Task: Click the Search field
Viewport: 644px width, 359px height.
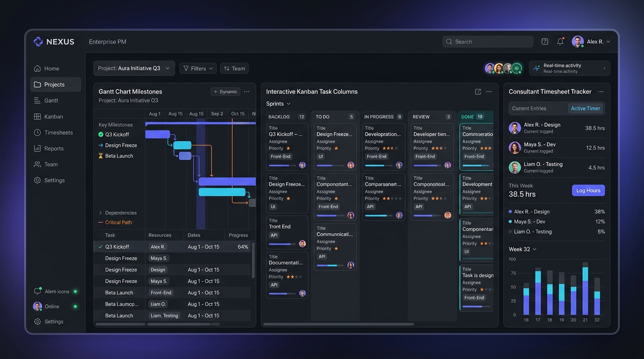Action: (x=488, y=42)
